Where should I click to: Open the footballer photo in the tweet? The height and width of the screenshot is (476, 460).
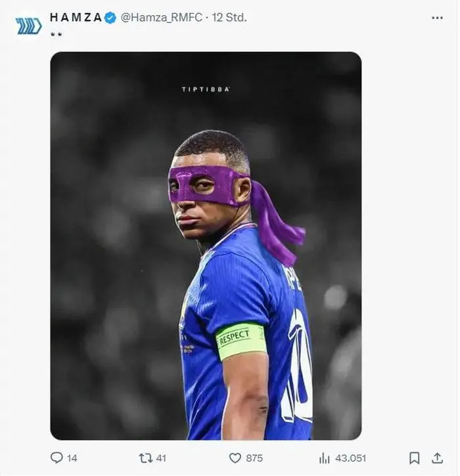pos(206,246)
